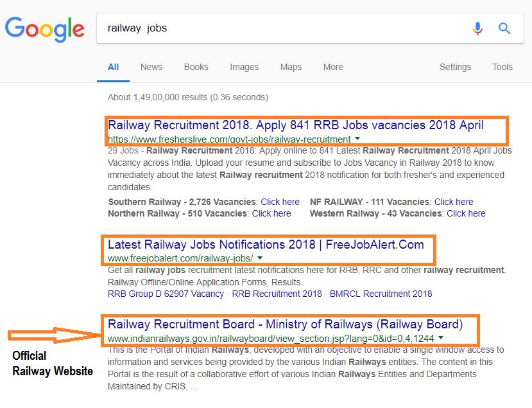Open 'Railway Recruitment Board - Ministry of Railways' result
Screen dimensions: 532x408
[286, 324]
